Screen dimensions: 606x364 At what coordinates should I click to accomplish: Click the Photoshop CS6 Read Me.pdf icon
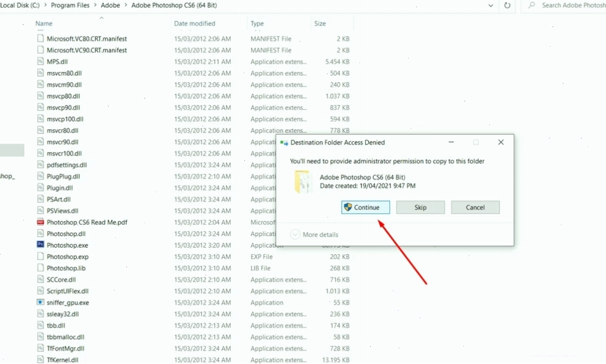(40, 222)
